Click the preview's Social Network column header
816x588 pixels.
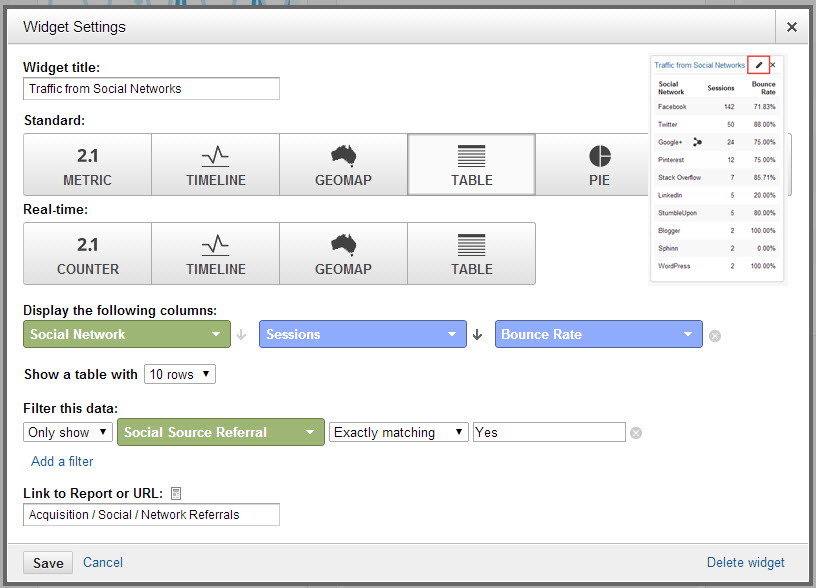click(671, 88)
